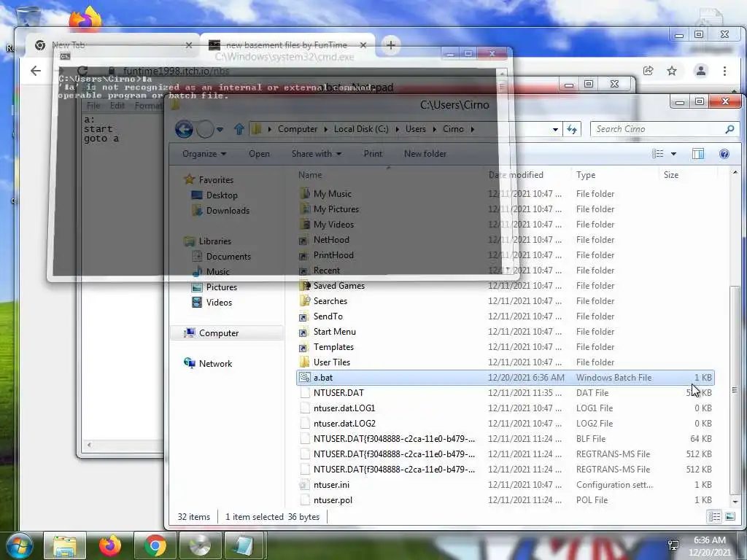Click the Notepad taskbar icon
Image resolution: width=747 pixels, height=560 pixels.
click(244, 545)
